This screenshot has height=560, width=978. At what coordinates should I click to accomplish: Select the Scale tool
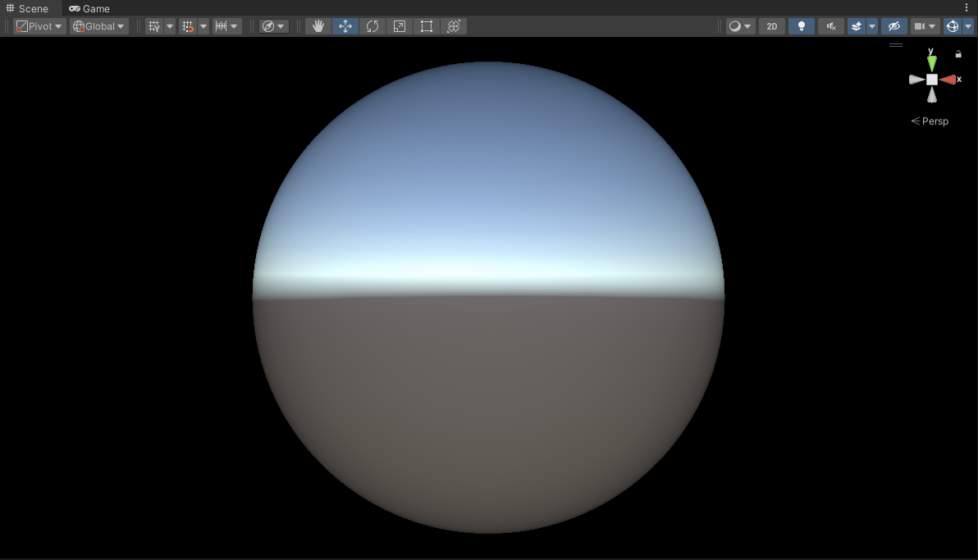tap(400, 26)
